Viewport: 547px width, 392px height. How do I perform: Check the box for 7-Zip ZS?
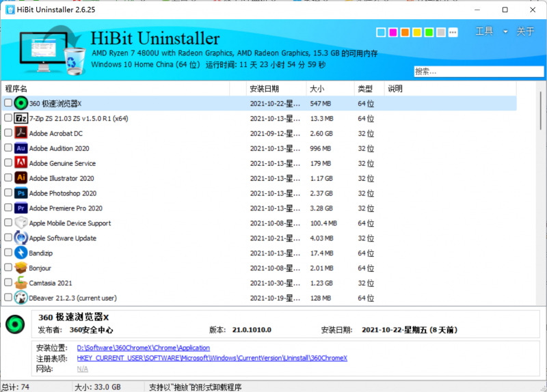coord(8,117)
